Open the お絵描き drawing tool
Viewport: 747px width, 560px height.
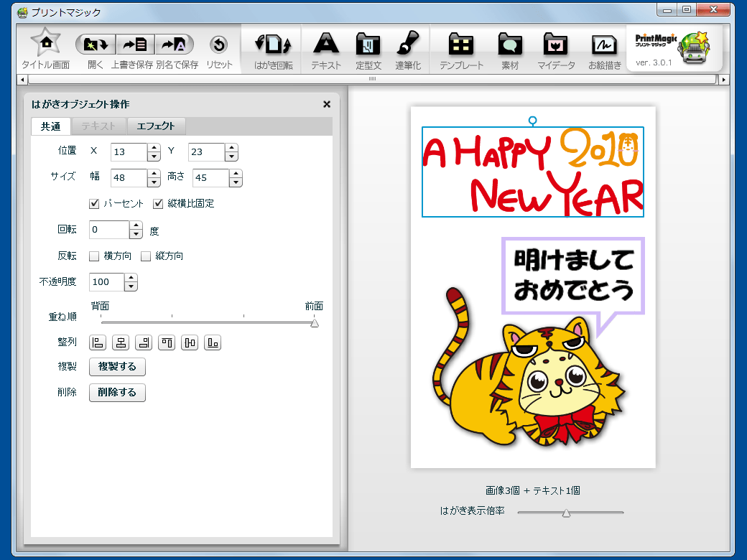coord(604,45)
